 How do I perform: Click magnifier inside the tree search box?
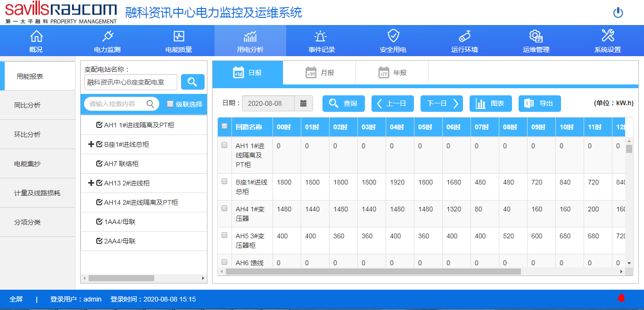click(150, 104)
